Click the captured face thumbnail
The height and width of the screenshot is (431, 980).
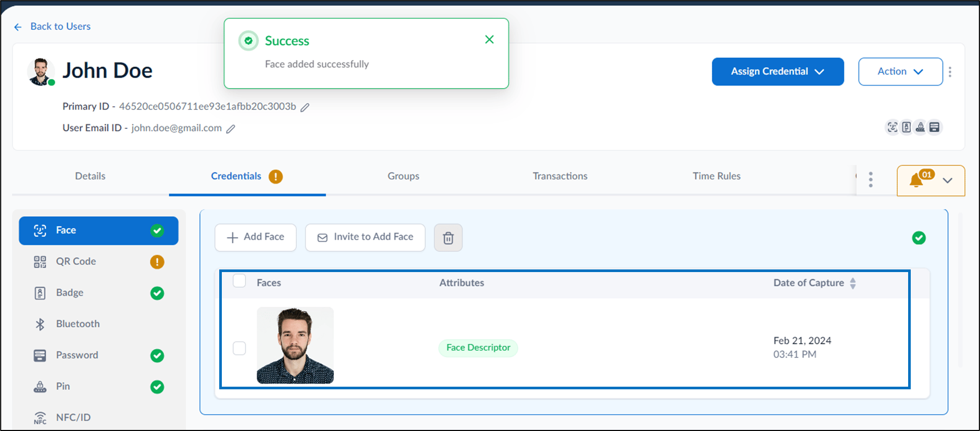tap(295, 346)
